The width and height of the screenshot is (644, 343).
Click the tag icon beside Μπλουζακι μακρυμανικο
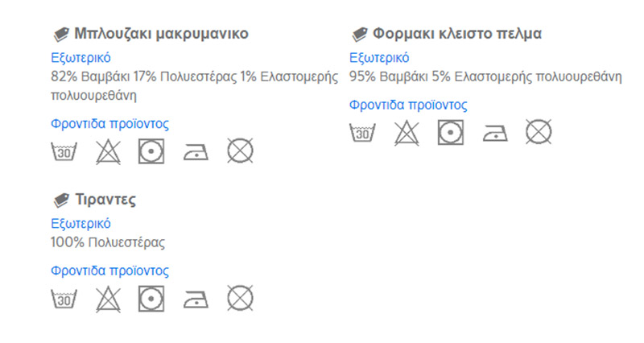[61, 35]
